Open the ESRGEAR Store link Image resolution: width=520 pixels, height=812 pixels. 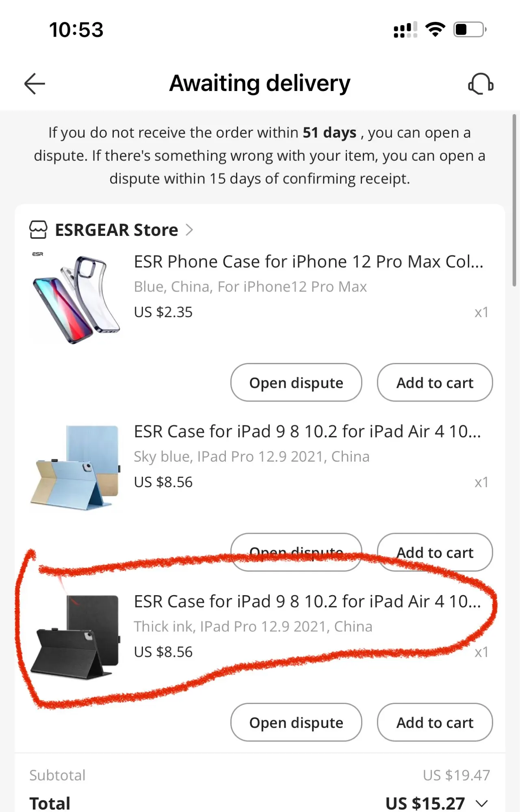117,230
